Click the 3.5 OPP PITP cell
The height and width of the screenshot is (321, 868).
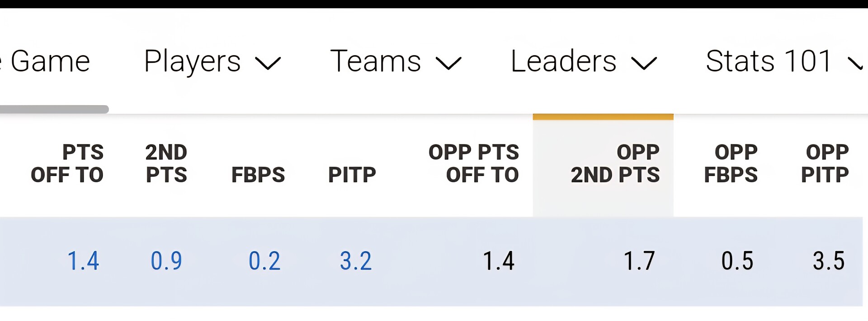coord(828,261)
